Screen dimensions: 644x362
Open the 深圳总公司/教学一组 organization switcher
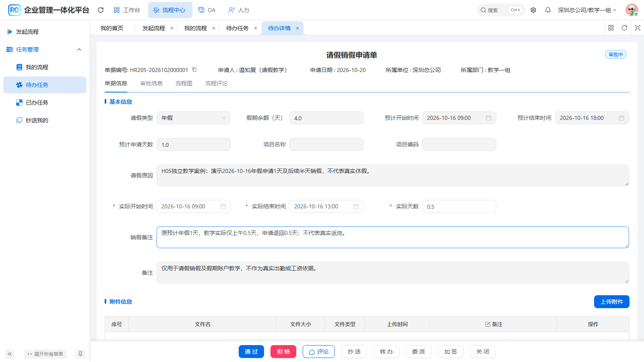pos(587,10)
